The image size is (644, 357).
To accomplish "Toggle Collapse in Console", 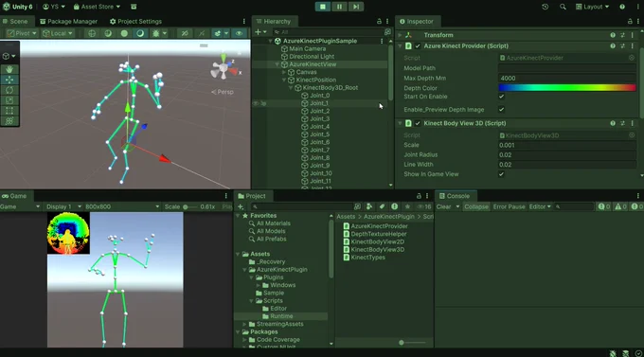I will [x=476, y=206].
